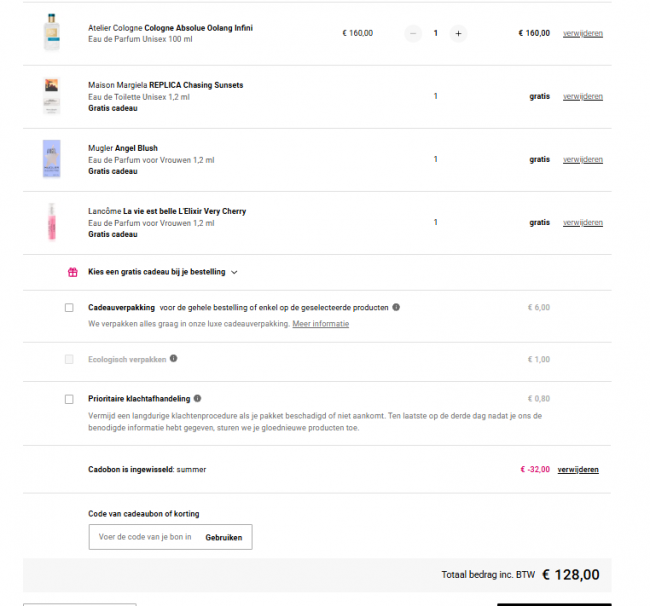Click the Mugler Angel Blush sample thumbnail
The height and width of the screenshot is (606, 650).
[52, 159]
